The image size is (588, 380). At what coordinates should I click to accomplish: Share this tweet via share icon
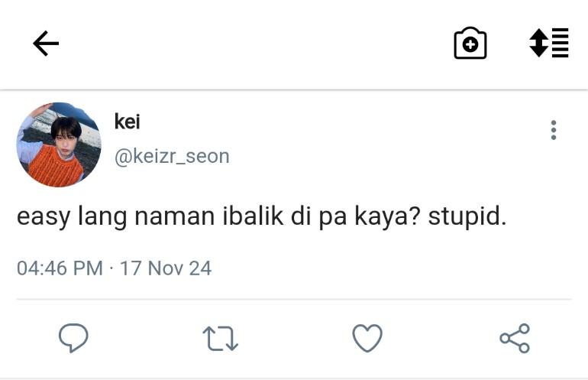(x=515, y=338)
